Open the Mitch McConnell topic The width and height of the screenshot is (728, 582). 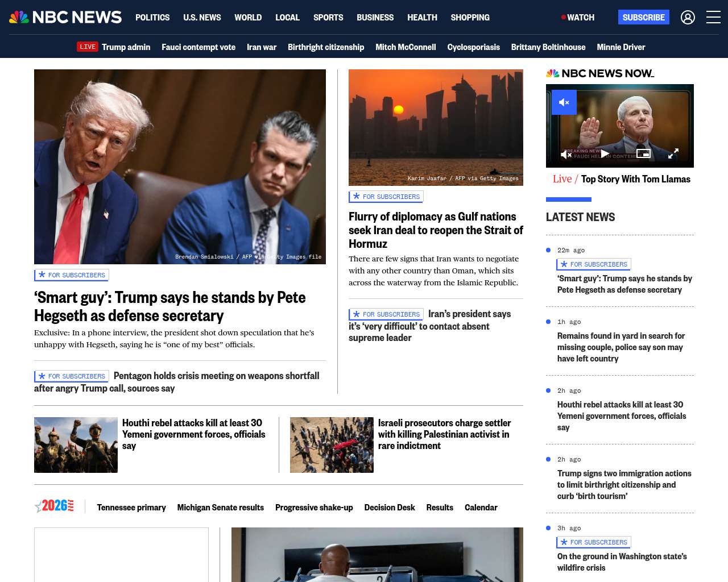coord(406,47)
